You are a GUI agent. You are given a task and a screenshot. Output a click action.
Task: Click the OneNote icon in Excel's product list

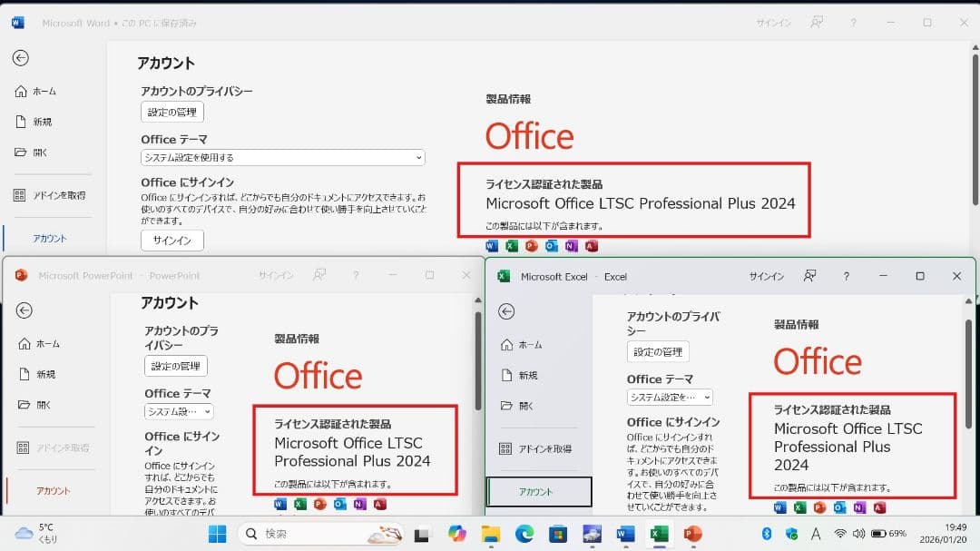tap(857, 508)
